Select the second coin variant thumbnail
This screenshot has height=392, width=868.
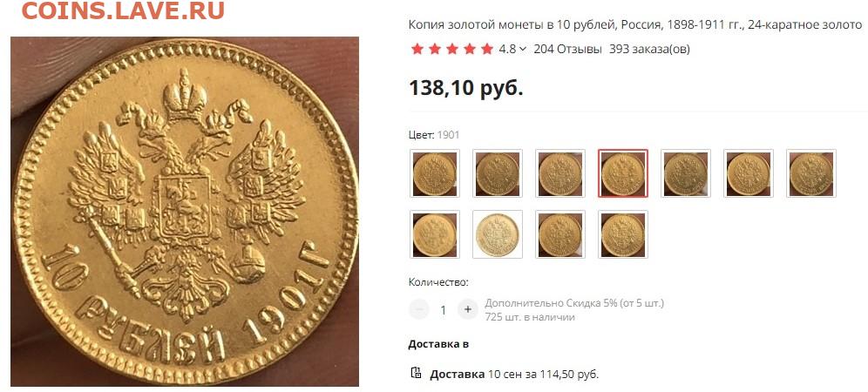coord(498,173)
